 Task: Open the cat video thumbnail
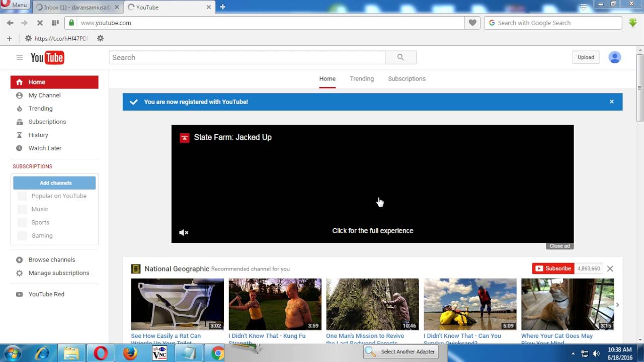[568, 304]
